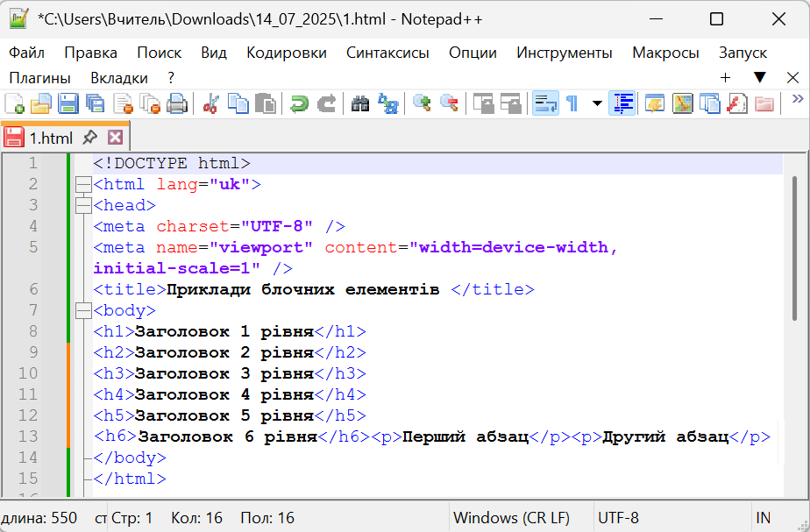
Task: Click the Cut scissors icon
Action: 210,104
